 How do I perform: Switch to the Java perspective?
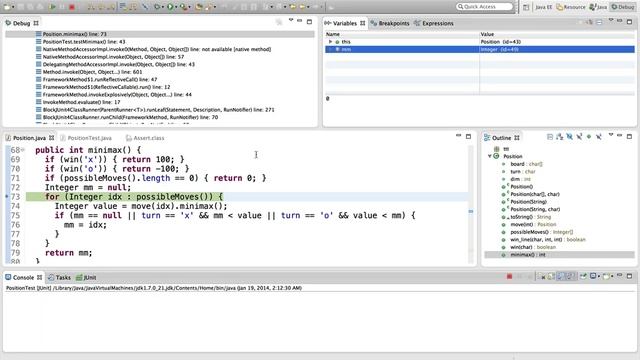(598, 7)
